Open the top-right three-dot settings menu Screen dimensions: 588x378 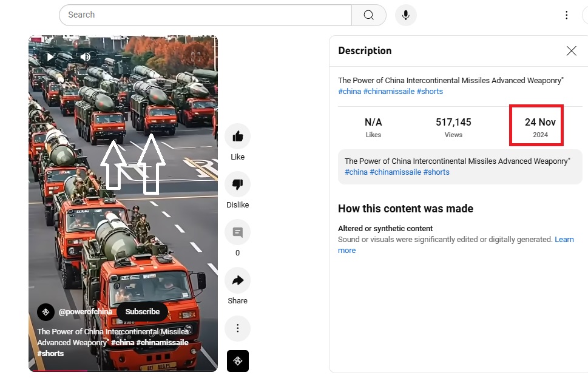(566, 15)
